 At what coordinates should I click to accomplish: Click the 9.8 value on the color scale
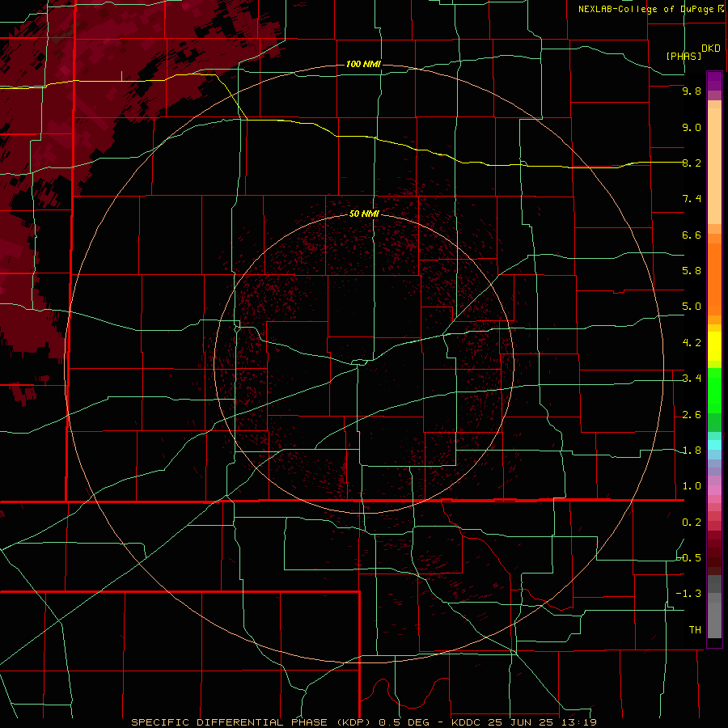(692, 91)
